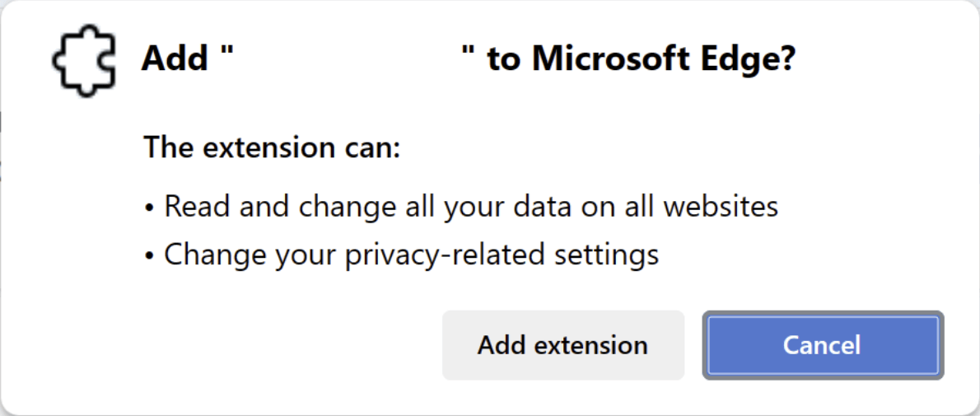Viewport: 980px width, 416px height.
Task: Click the word 'Add' in the dialog title
Action: (x=175, y=60)
